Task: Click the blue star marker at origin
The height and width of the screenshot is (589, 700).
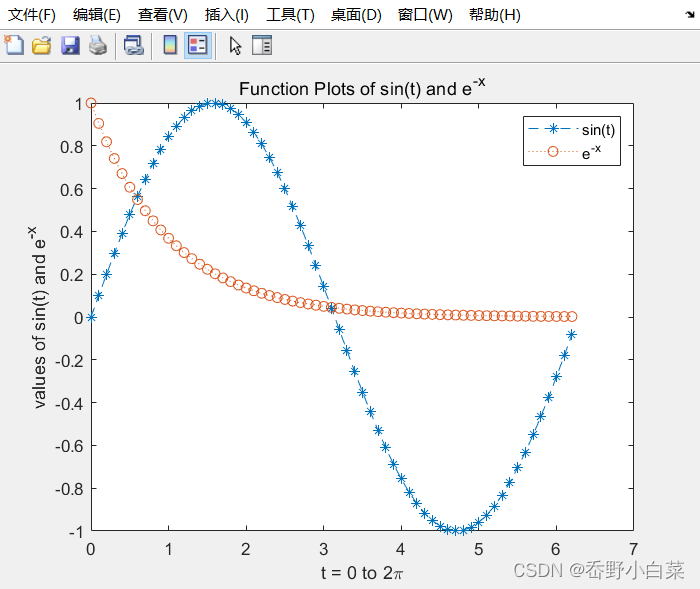Action: pyautogui.click(x=91, y=317)
